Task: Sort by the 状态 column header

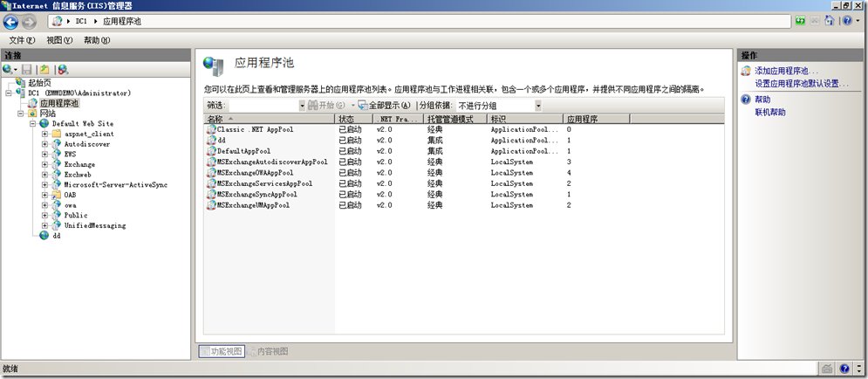Action: coord(354,119)
